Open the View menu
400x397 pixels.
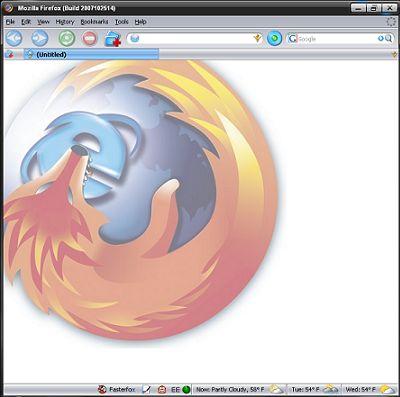(43, 22)
